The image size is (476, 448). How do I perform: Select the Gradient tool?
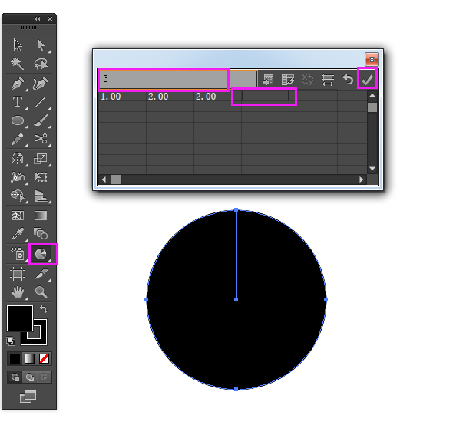(x=41, y=216)
